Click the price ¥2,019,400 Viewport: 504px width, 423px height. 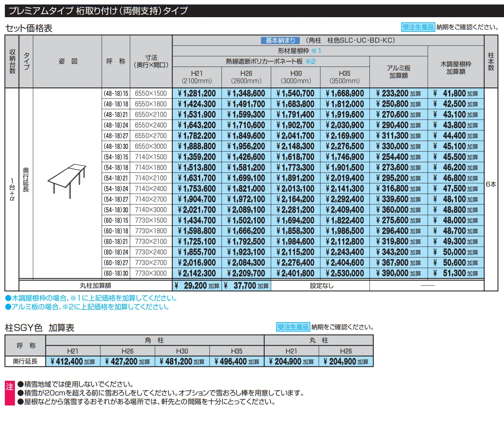[x=345, y=178]
